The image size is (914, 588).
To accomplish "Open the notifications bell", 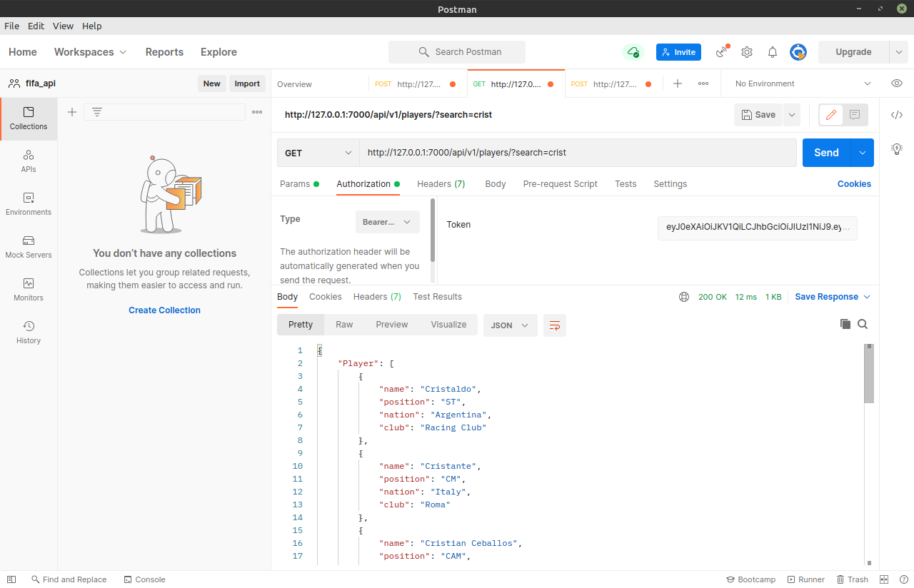I will 773,52.
